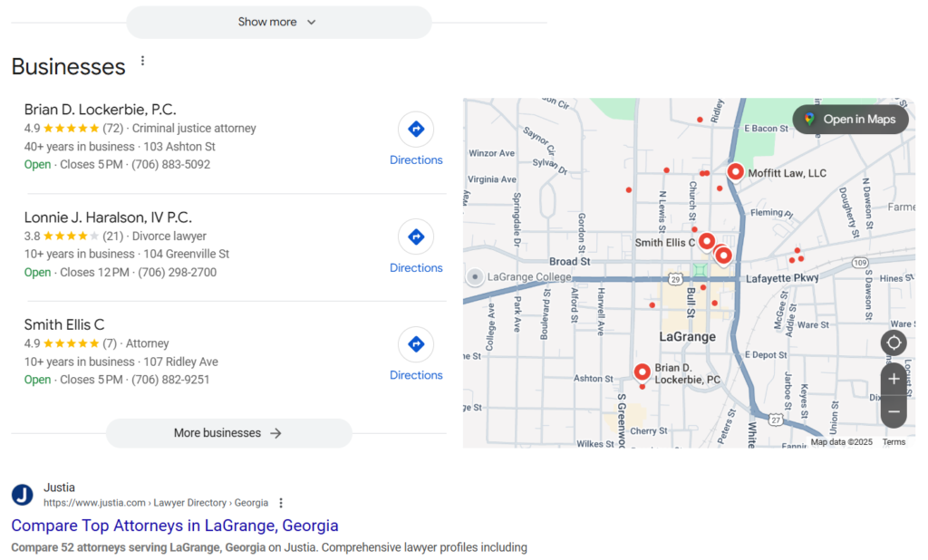Click the map zoom out minus button
Viewport: 928px width, 560px height.
tap(894, 411)
